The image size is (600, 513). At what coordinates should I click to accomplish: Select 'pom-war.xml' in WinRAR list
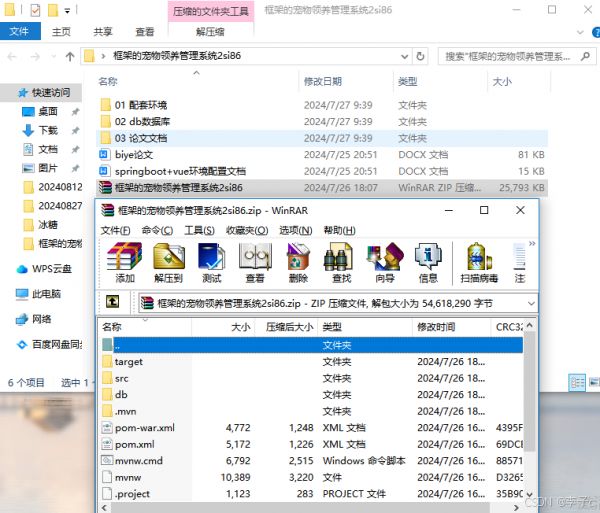pos(311,428)
